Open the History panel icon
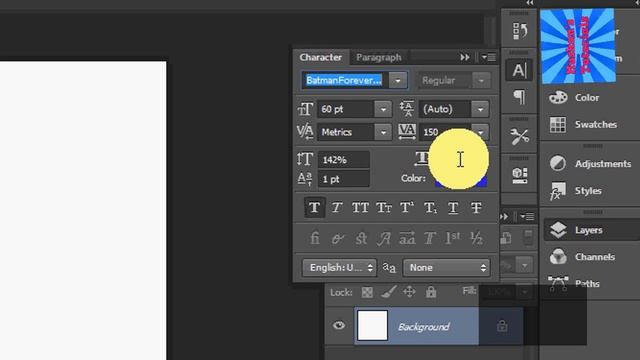 point(519,31)
